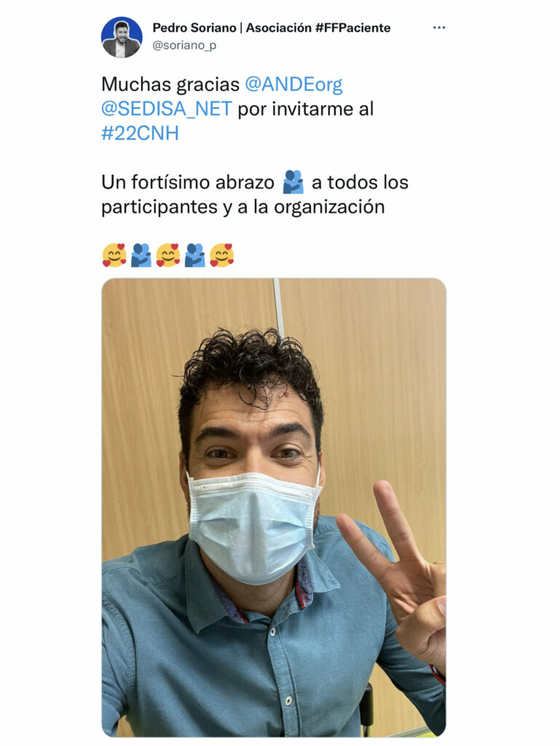The height and width of the screenshot is (746, 560).
Task: Open the three-dot more options menu
Action: point(439,28)
